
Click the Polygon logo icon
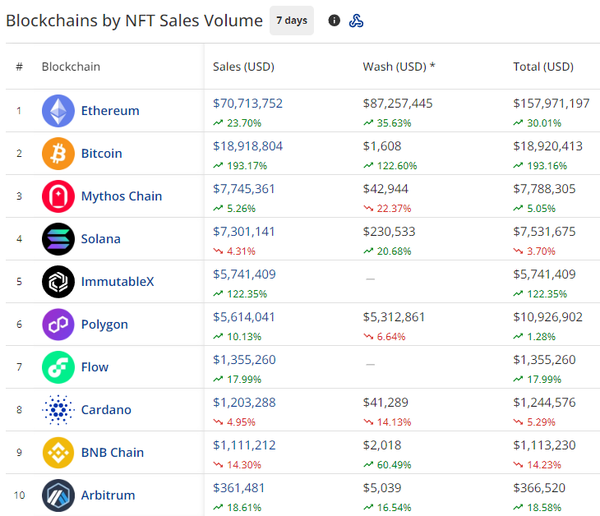click(x=58, y=325)
